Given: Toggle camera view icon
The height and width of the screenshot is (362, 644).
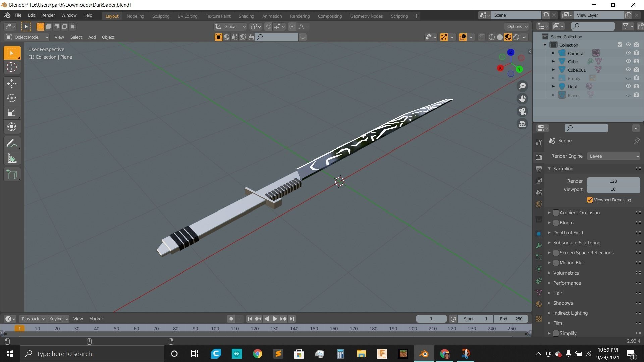Looking at the screenshot, I should (522, 111).
